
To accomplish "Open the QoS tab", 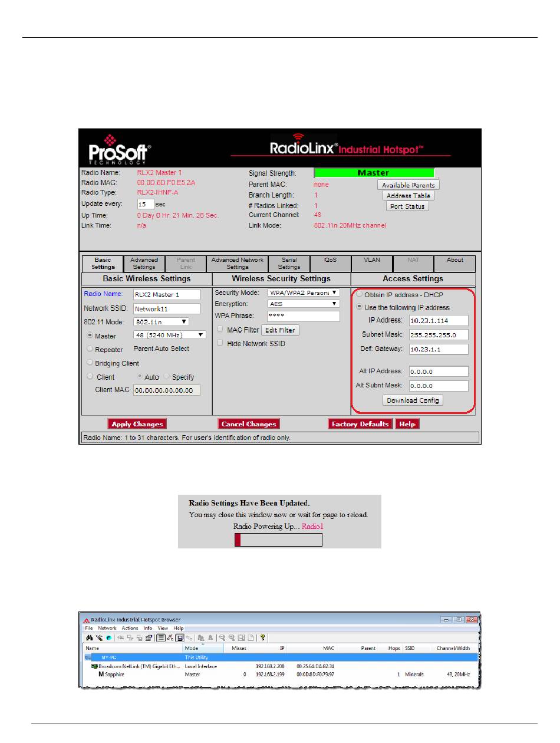I will click(x=331, y=264).
